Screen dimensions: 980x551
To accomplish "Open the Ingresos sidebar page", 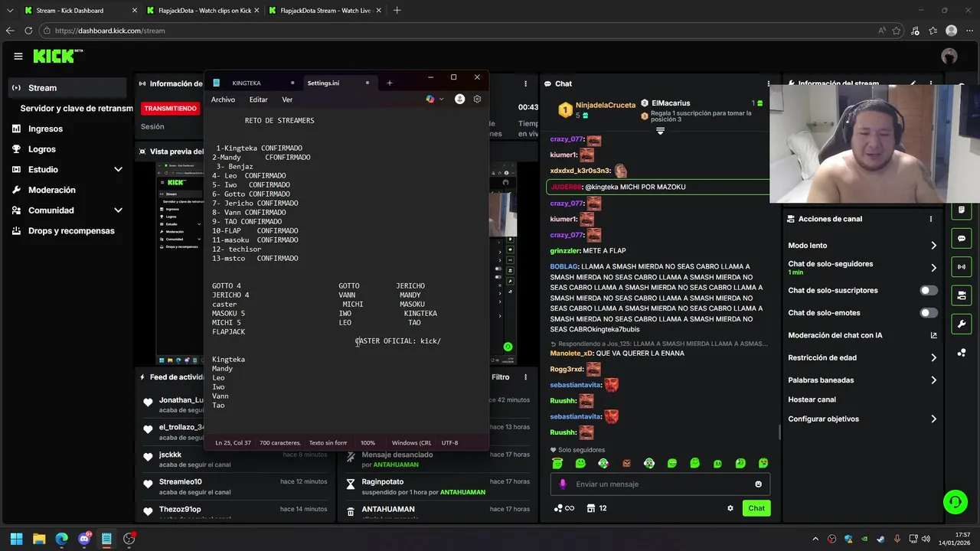I will point(67,129).
